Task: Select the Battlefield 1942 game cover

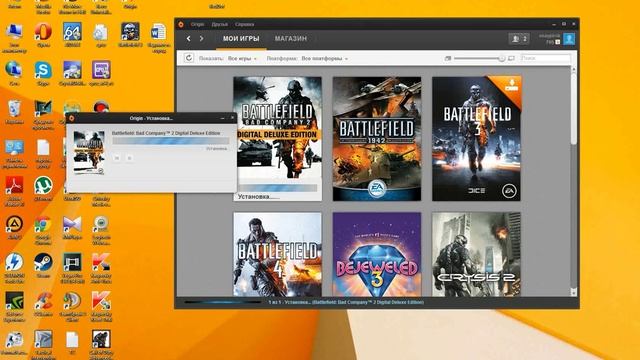Action: [377, 139]
